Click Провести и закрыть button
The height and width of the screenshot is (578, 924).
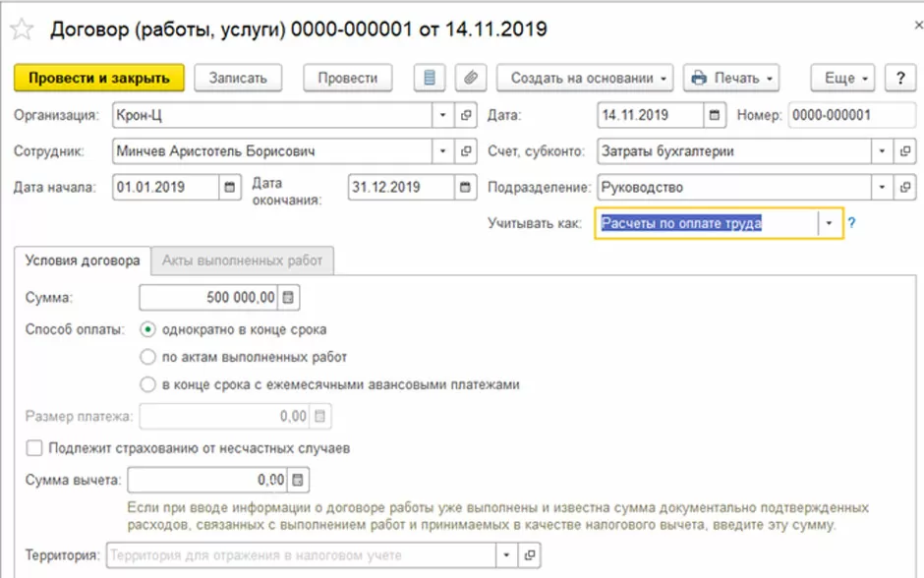99,78
